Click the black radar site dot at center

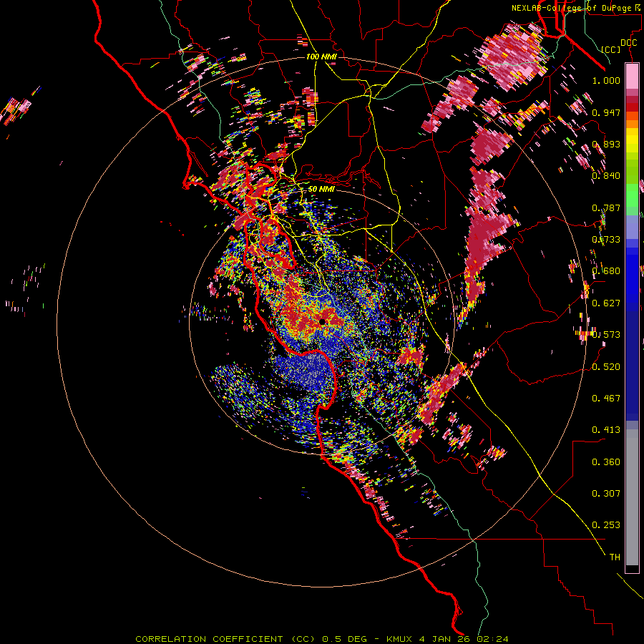click(x=323, y=321)
